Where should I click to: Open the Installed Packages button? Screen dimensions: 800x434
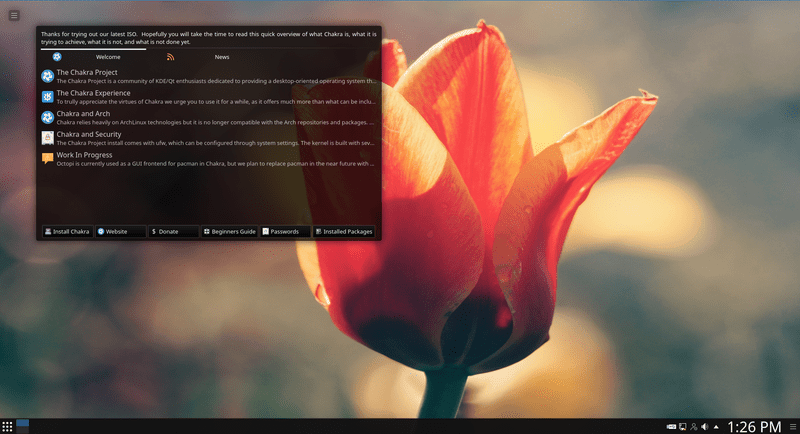(344, 231)
